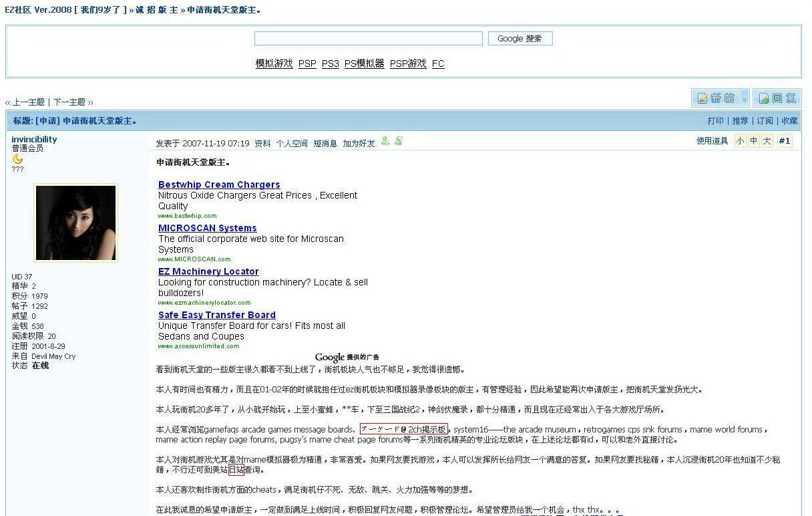Image resolution: width=812 pixels, height=516 pixels.
Task: Go to 上一主题 previous topic
Action: (28, 102)
